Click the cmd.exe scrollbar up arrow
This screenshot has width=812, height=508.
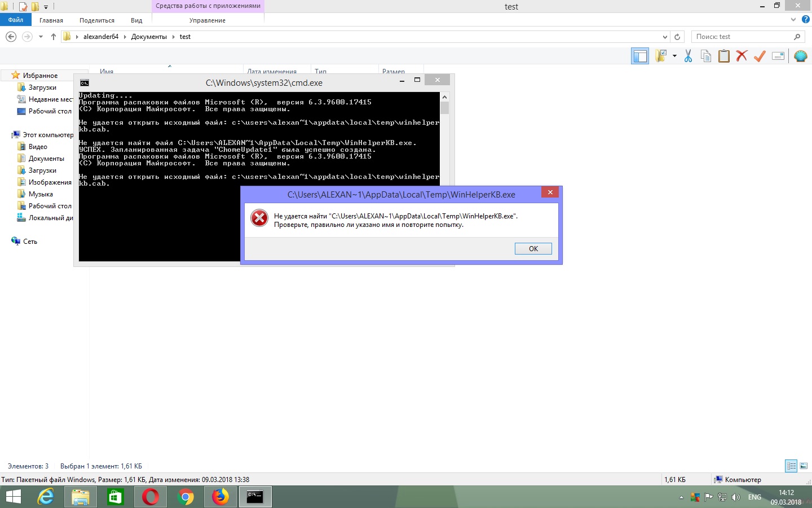pyautogui.click(x=444, y=97)
